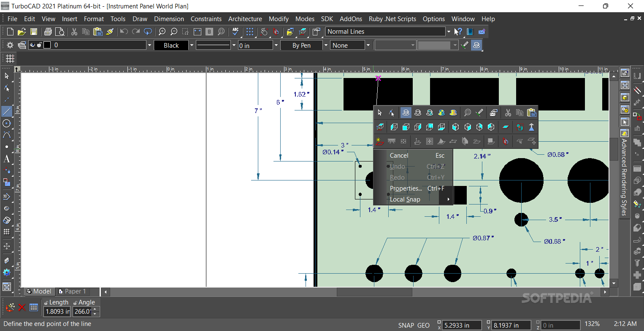Viewport: 644px width, 331px height.
Task: Open the Layers manager icon
Action: point(22,45)
